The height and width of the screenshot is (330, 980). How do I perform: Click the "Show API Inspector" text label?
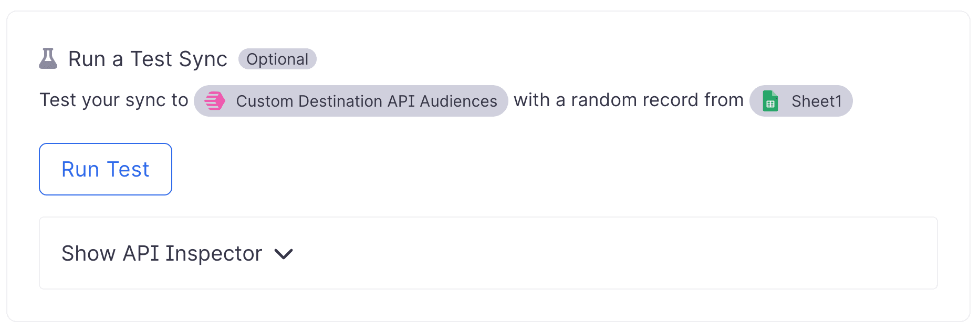[x=162, y=254]
